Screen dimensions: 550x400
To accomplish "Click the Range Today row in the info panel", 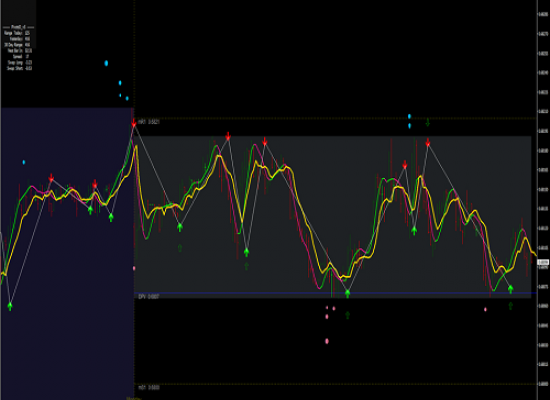I will pos(18,33).
